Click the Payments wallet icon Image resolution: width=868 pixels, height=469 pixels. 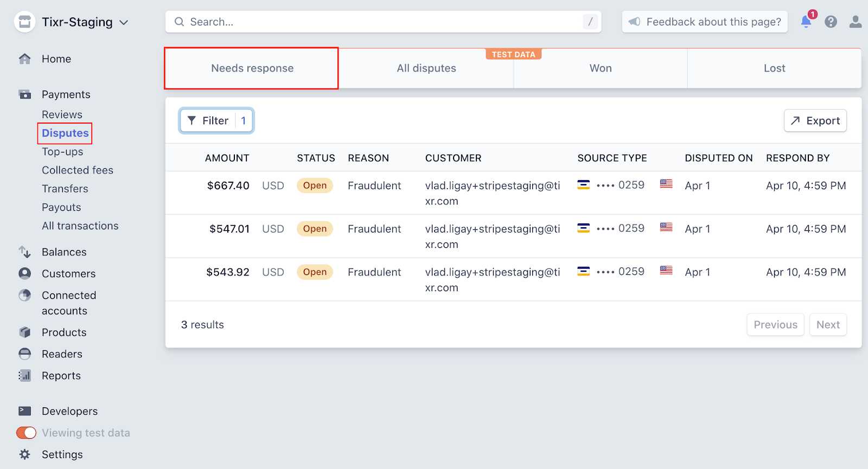point(25,94)
